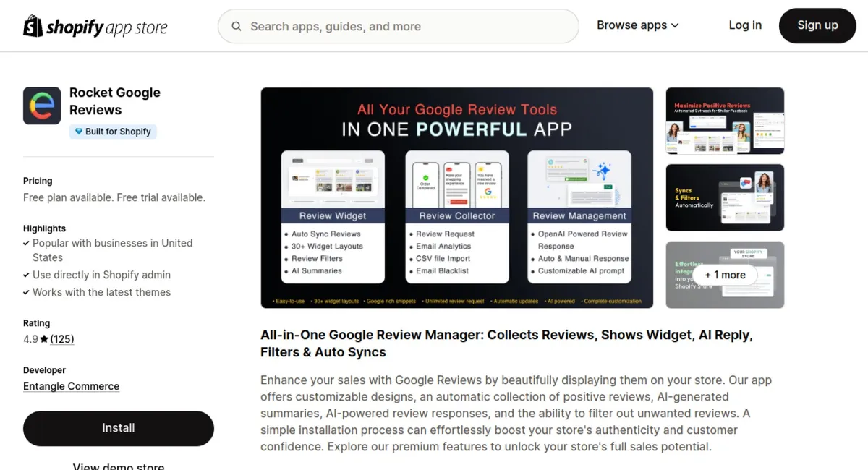Viewport: 868px width, 470px height.
Task: Click the checkmark beside Works with latest themes
Action: tap(26, 292)
